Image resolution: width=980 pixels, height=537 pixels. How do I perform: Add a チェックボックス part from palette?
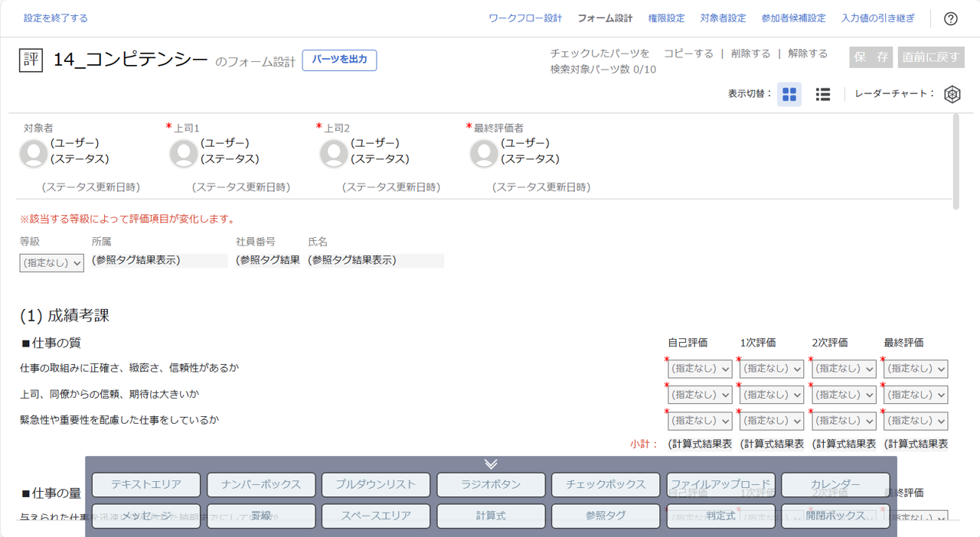click(606, 484)
